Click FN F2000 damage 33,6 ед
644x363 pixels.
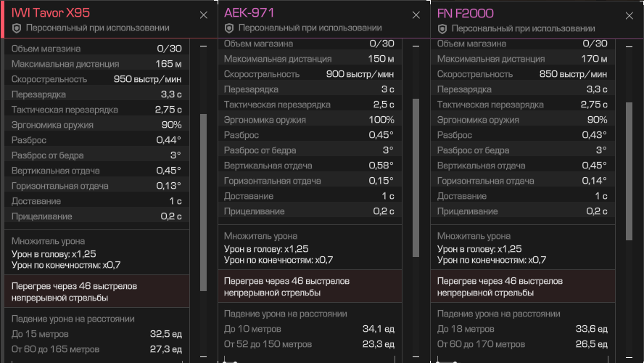pyautogui.click(x=592, y=329)
